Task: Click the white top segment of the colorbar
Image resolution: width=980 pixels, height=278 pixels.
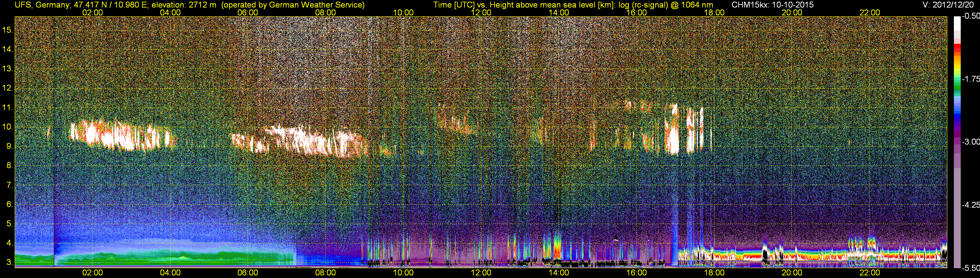Action: point(957,24)
